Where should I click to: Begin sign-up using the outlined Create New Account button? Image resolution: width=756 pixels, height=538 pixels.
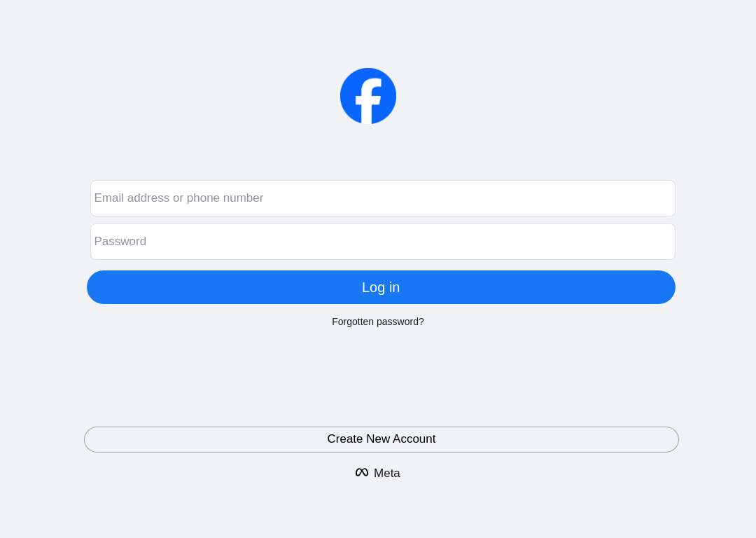click(381, 439)
